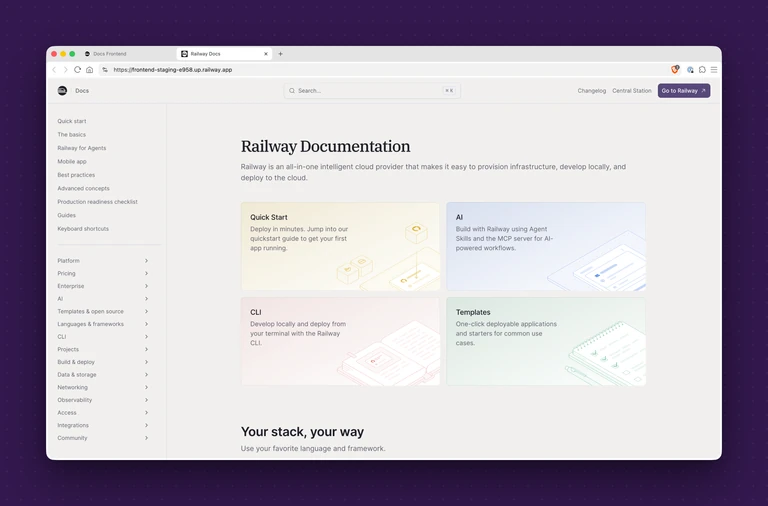The height and width of the screenshot is (506, 768).
Task: Open the Quick Start card
Action: 340,246
